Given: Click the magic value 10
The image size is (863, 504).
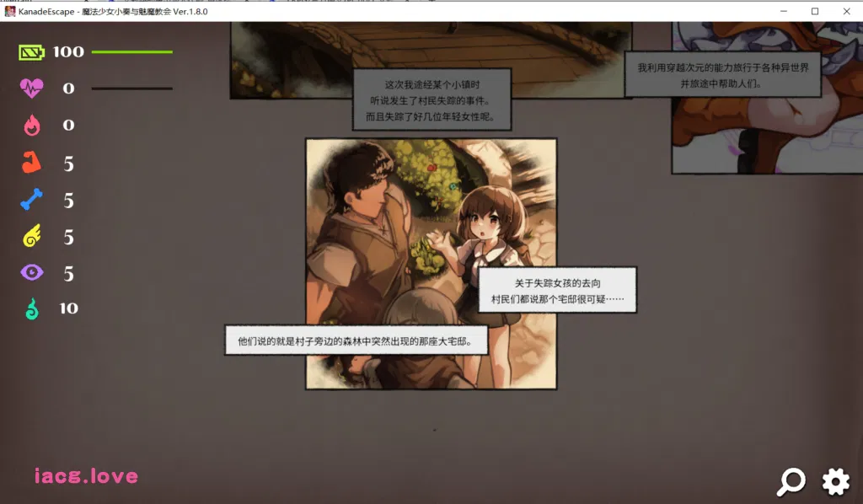Looking at the screenshot, I should pos(69,308).
